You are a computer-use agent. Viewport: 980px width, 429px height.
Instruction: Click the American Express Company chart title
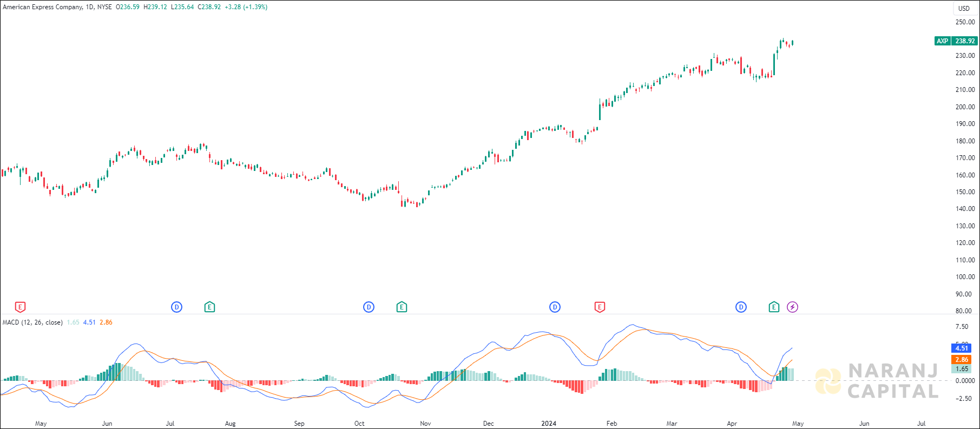point(43,7)
